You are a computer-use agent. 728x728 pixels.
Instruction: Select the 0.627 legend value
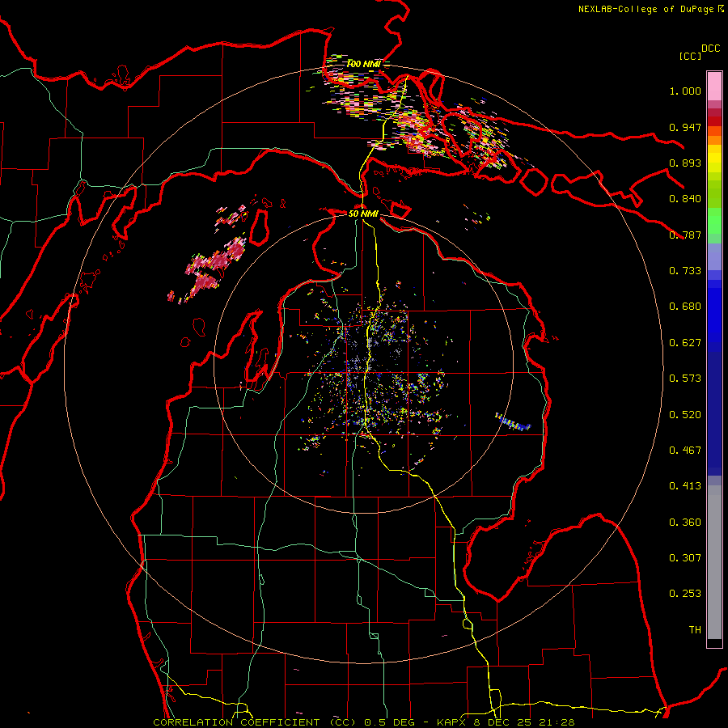(685, 343)
